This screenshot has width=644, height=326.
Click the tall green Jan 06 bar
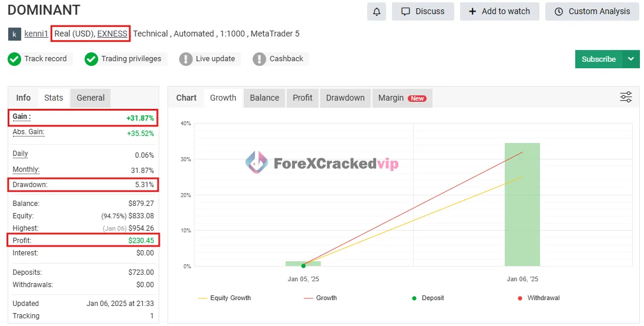point(522,204)
